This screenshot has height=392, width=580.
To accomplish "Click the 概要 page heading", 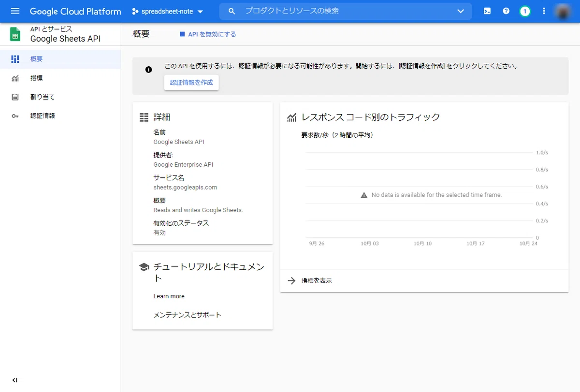I will pyautogui.click(x=141, y=34).
